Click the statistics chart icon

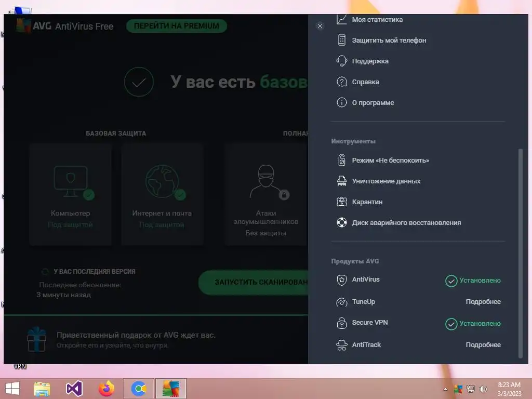click(342, 19)
